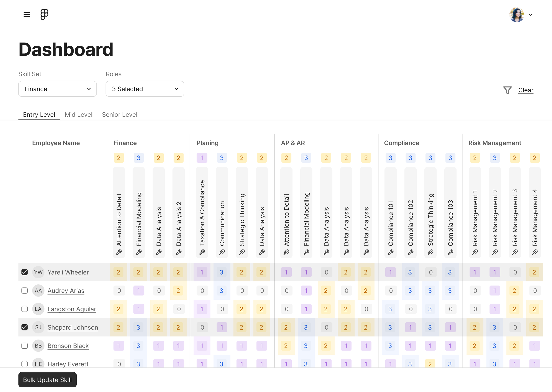552x392 pixels.
Task: Click the feather icon under Strategic Thinking in Planing
Action: coord(242,252)
